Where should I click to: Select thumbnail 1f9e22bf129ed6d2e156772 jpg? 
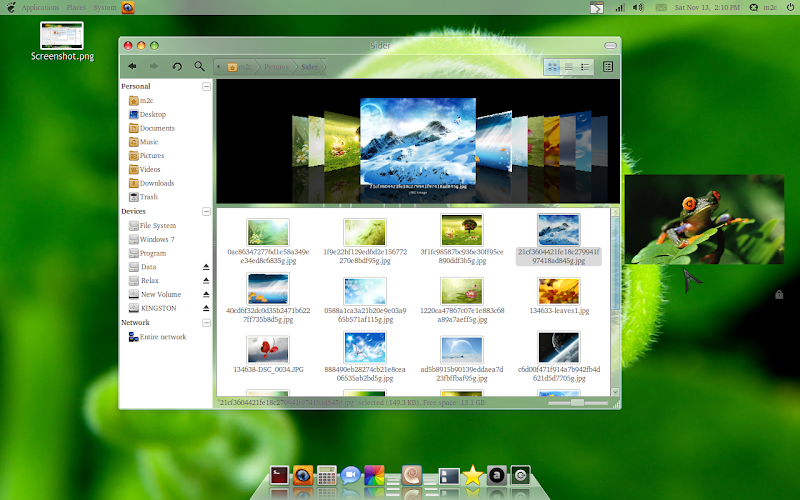coord(365,232)
